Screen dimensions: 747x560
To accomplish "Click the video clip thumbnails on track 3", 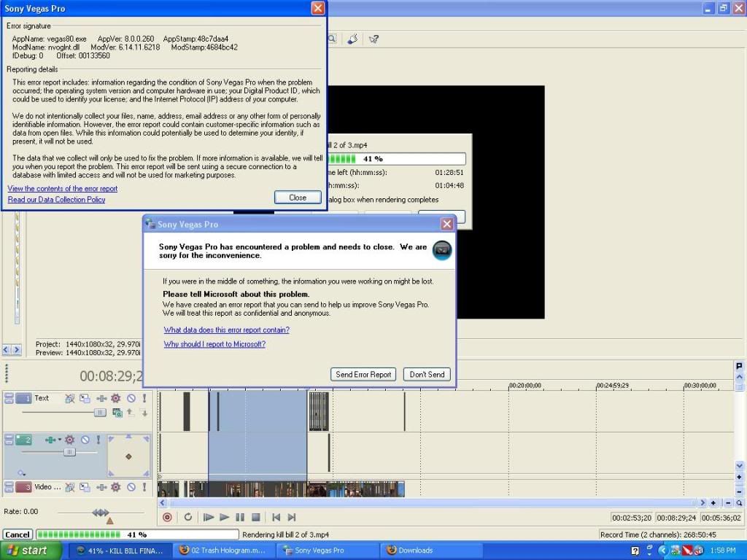I will coord(281,489).
